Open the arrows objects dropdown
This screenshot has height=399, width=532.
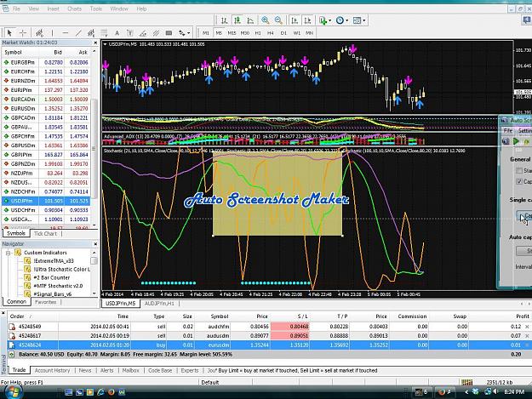(x=189, y=33)
